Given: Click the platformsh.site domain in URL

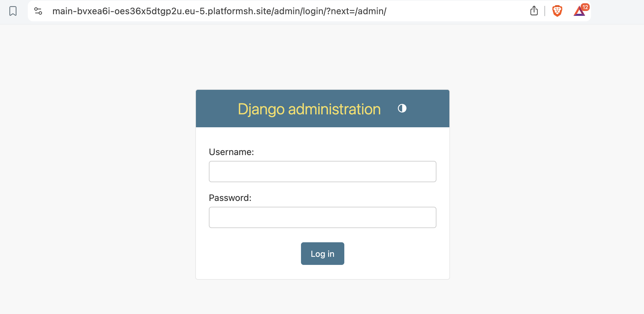Looking at the screenshot, I should (x=240, y=11).
